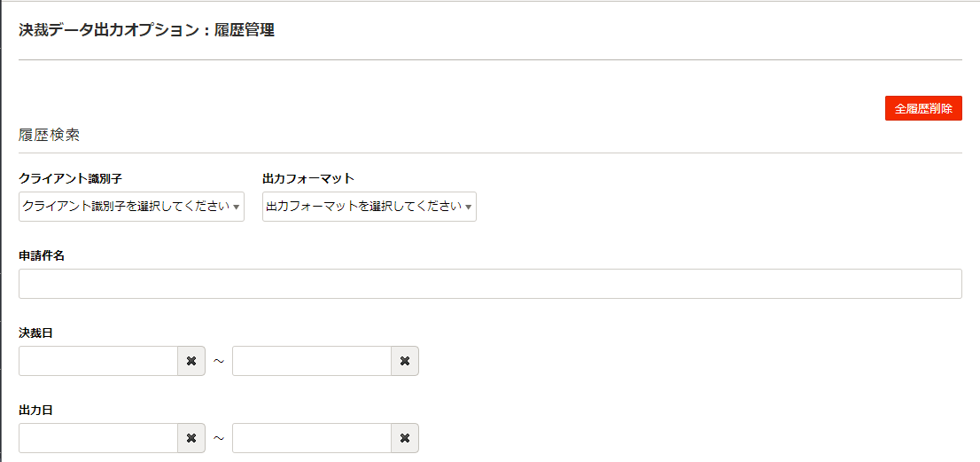Click the 申請件名 field label

tap(42, 255)
